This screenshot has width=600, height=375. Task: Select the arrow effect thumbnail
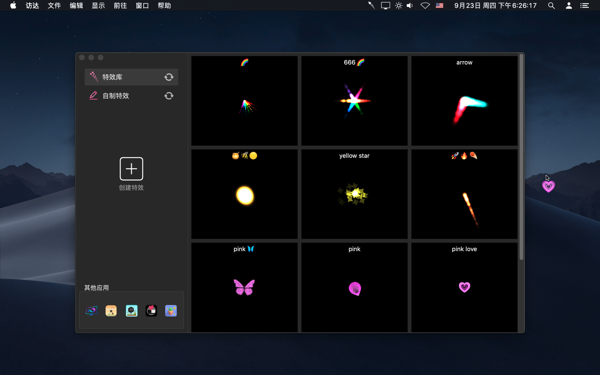click(x=464, y=101)
